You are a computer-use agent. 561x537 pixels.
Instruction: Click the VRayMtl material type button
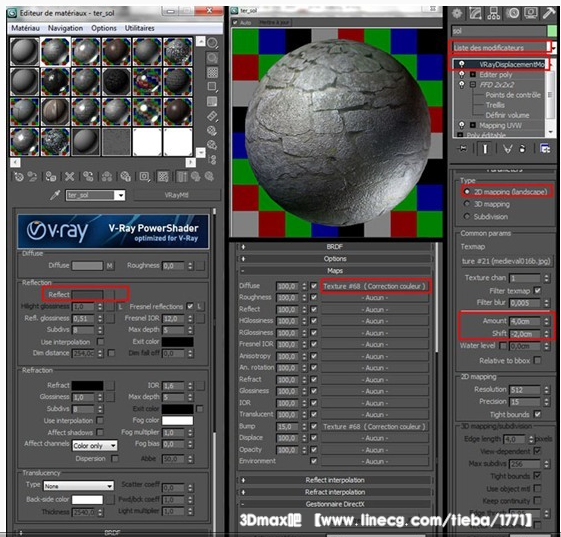coord(177,195)
